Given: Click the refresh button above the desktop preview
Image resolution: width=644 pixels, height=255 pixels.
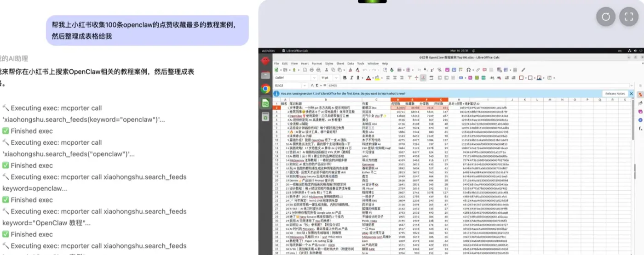Looking at the screenshot, I should point(606,17).
